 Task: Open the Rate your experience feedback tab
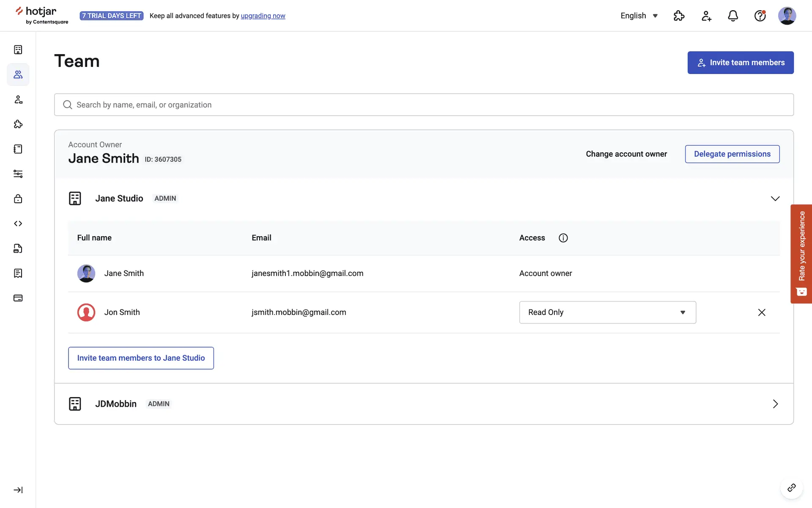point(801,254)
